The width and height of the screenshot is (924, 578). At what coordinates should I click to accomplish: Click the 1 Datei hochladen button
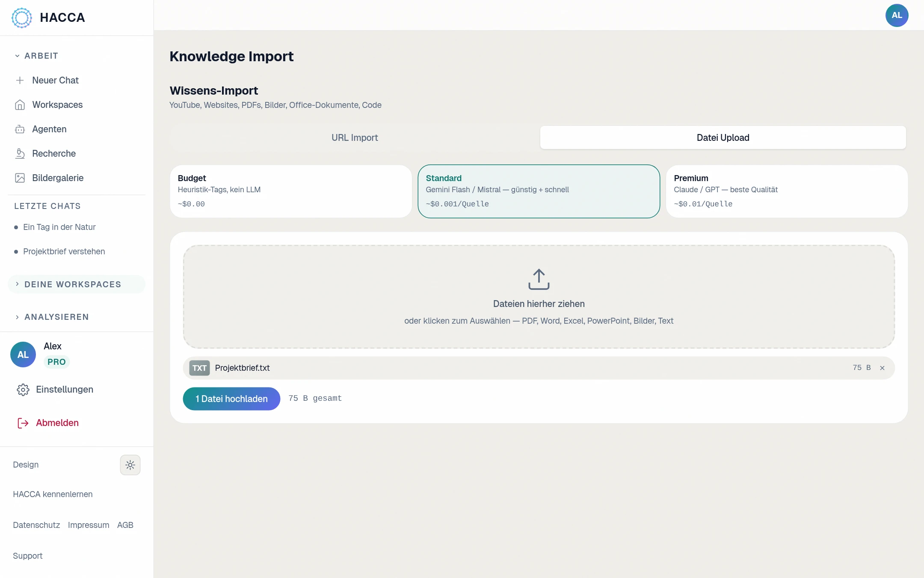[231, 399]
